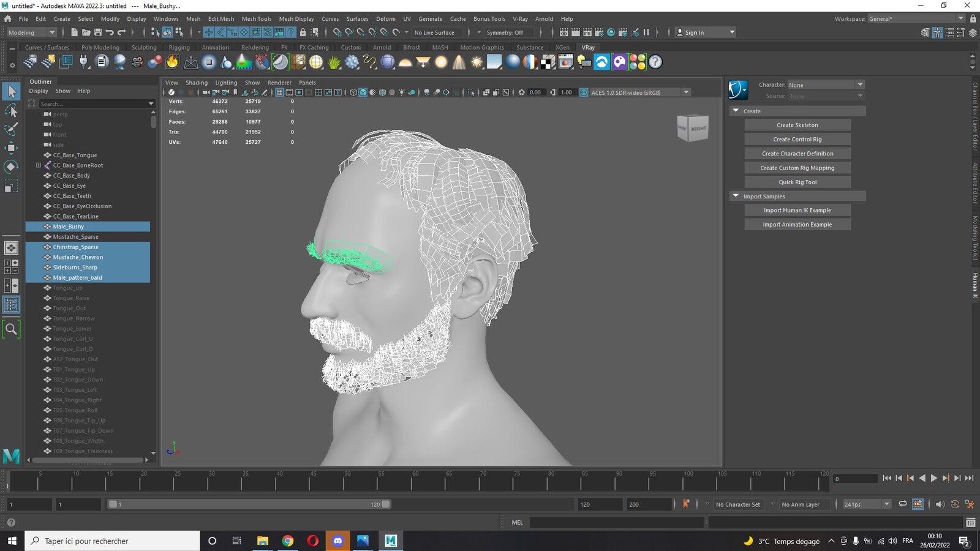The height and width of the screenshot is (551, 980).
Task: Click the playback range slider bar
Action: pos(249,504)
